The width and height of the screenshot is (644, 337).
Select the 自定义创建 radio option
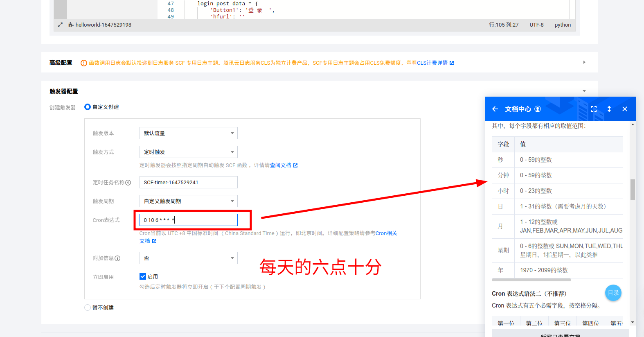[88, 107]
